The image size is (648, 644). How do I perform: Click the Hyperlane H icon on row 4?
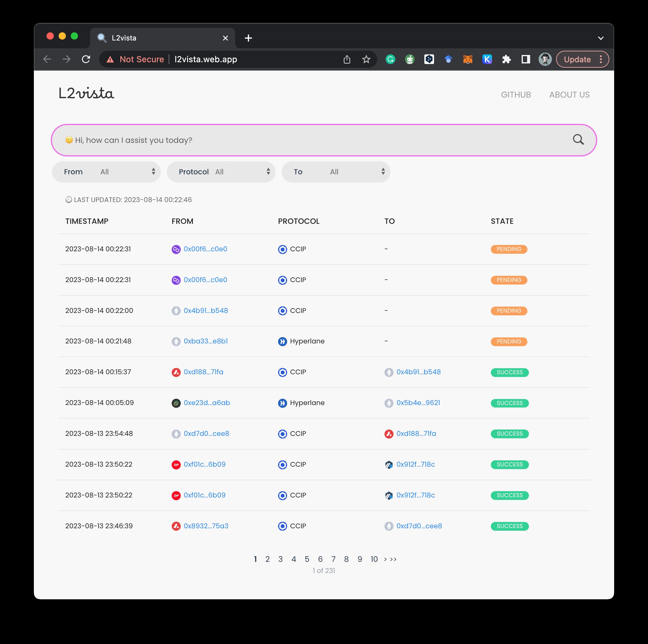(x=282, y=341)
